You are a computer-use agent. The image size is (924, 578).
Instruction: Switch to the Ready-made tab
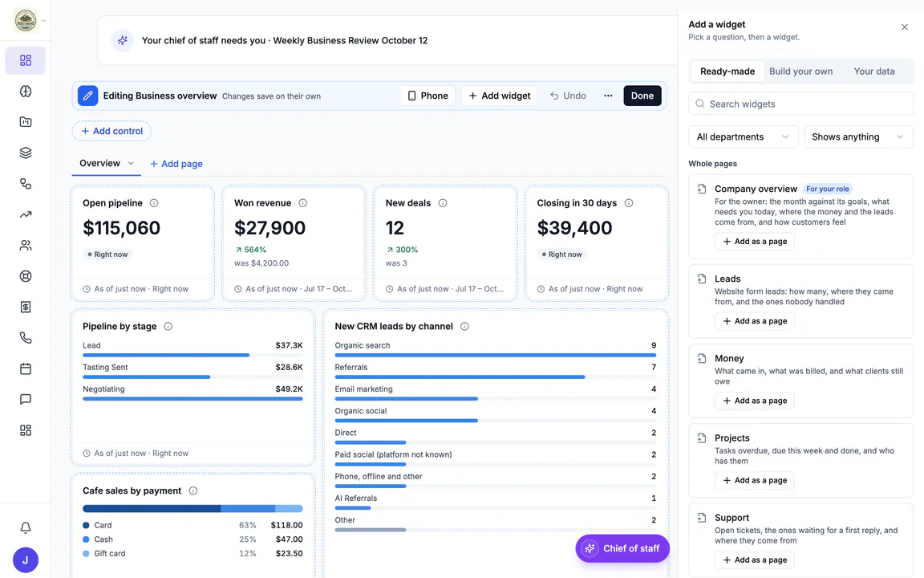tap(727, 71)
